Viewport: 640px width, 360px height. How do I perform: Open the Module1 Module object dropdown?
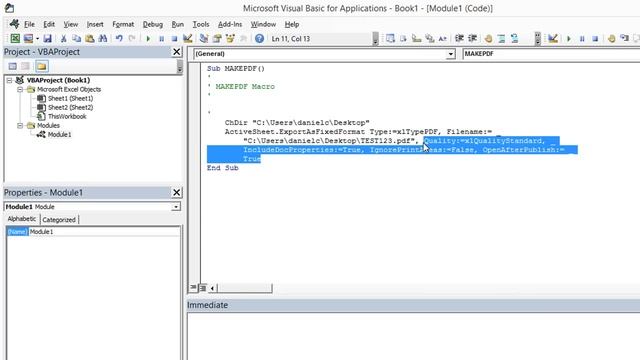click(x=176, y=207)
